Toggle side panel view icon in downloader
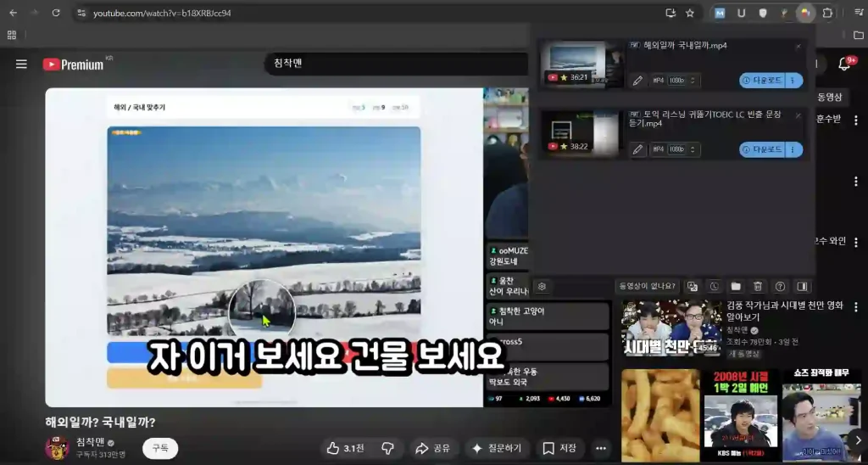 click(802, 287)
